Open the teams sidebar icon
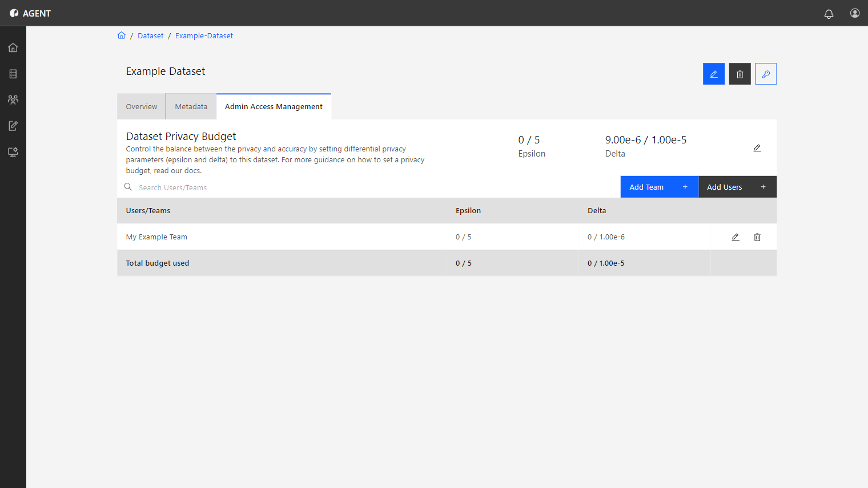This screenshot has height=488, width=868. click(x=13, y=99)
